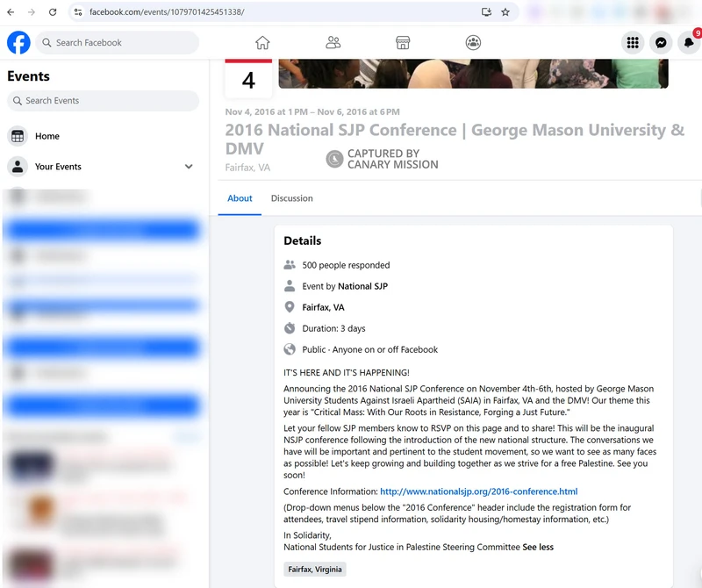Open site information icon in address bar
The image size is (702, 588).
pos(78,12)
